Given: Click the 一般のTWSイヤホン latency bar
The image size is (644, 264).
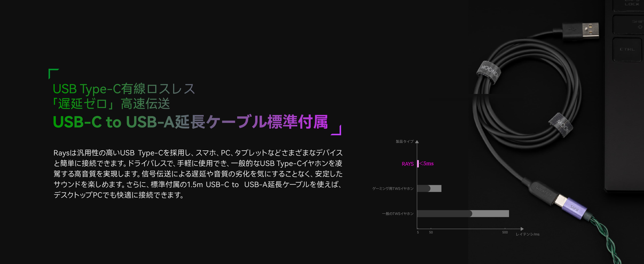Looking at the screenshot, I should coord(463,214).
